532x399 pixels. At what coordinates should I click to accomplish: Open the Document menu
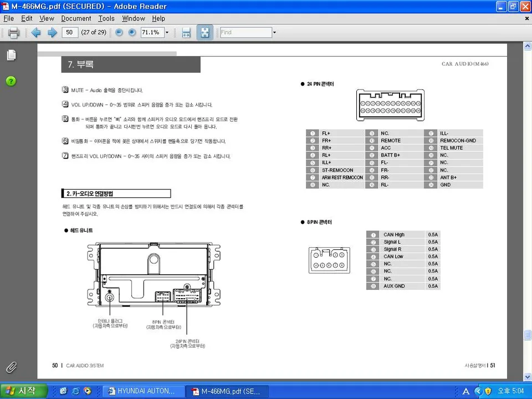76,18
